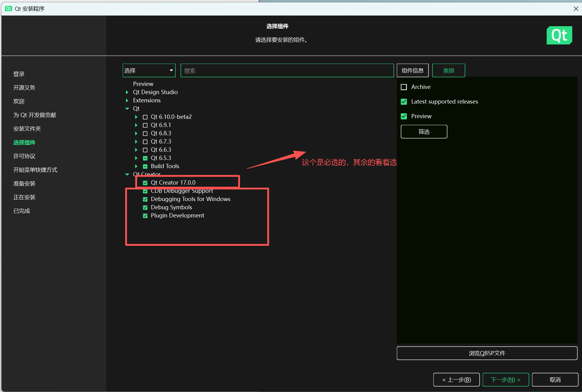Uncheck the Preview category filter

coord(404,116)
